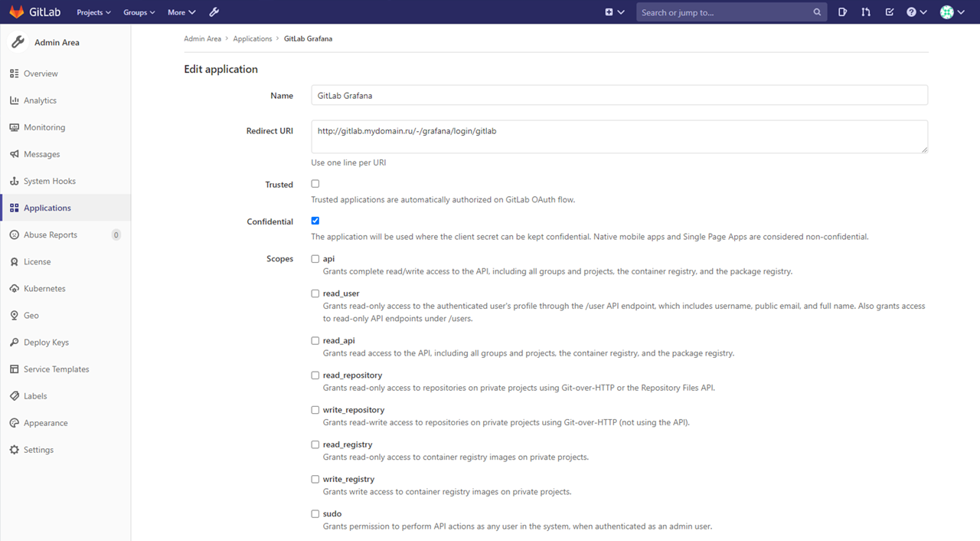Viewport: 980px width, 541px height.
Task: Open the merge requests icon
Action: pyautogui.click(x=866, y=12)
